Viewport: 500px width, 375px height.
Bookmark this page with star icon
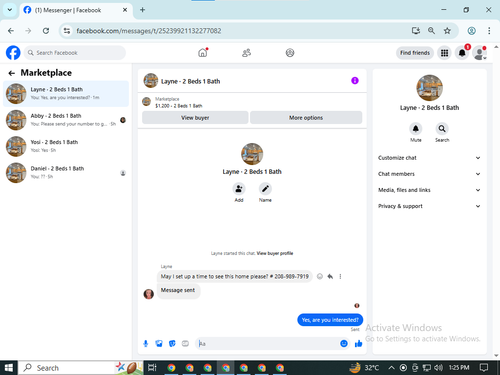click(x=447, y=31)
